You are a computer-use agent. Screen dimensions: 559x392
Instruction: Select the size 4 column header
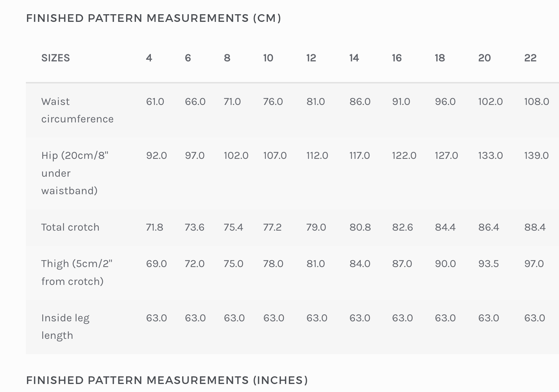point(149,58)
